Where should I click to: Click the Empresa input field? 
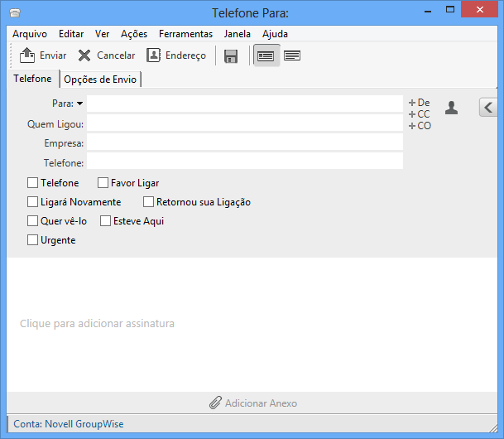pyautogui.click(x=245, y=142)
